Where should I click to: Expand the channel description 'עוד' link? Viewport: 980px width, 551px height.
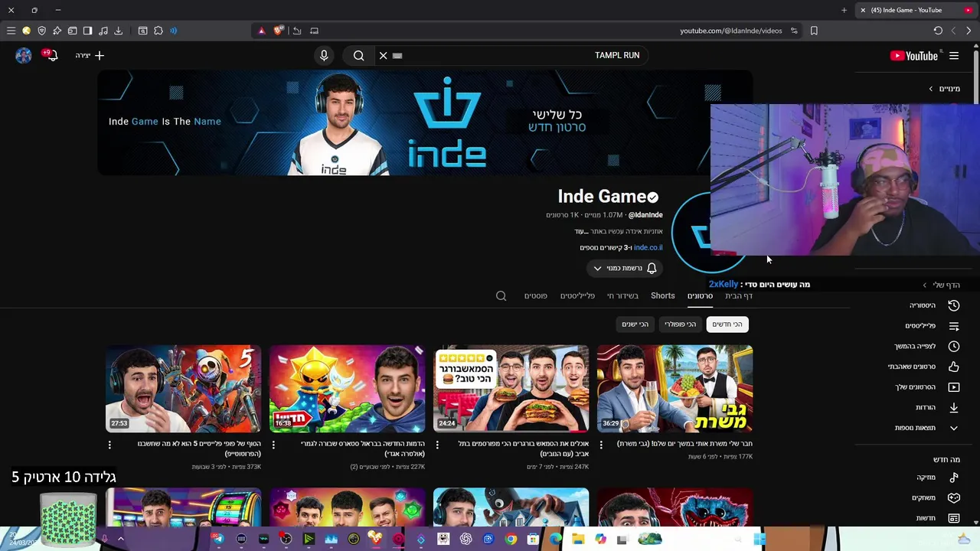[580, 231]
